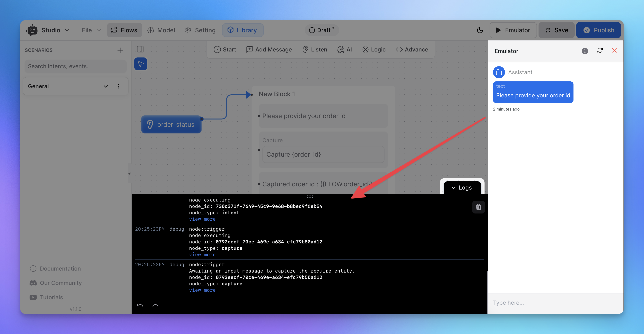
Task: Select the New Block 1 title
Action: (277, 94)
